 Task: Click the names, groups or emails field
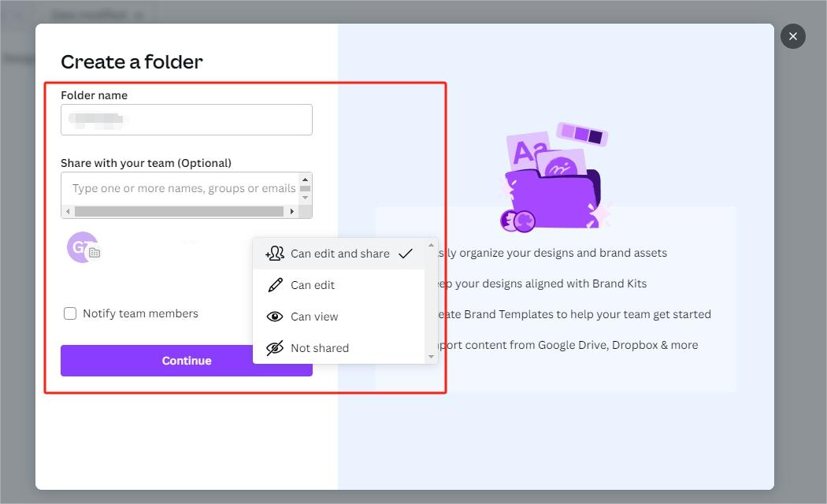[x=181, y=189]
